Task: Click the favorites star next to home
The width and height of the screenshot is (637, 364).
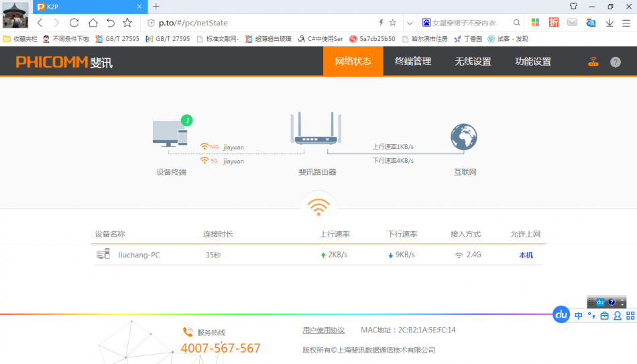Action: tap(127, 23)
